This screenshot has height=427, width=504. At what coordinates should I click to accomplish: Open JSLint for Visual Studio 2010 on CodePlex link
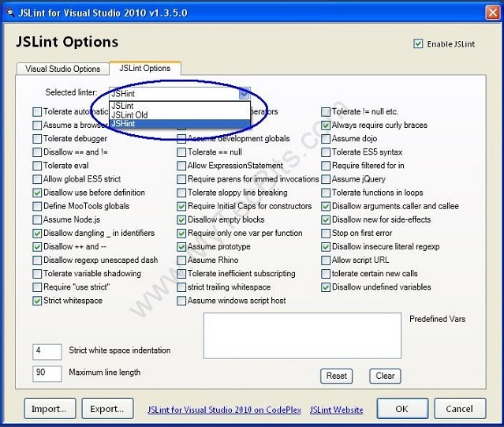[224, 410]
